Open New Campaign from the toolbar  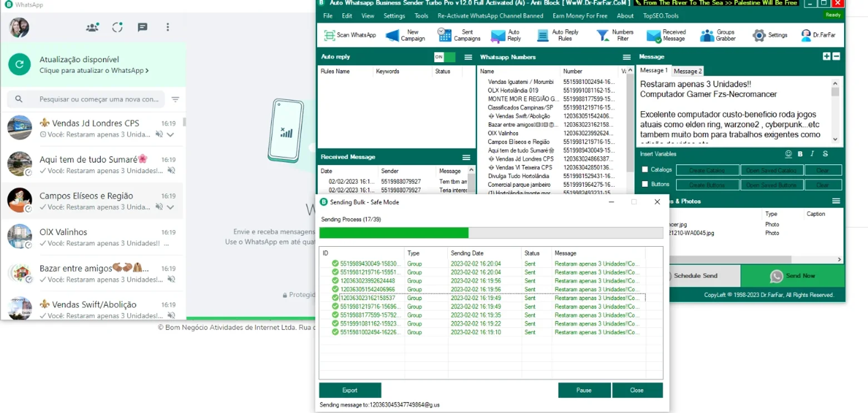coord(405,36)
